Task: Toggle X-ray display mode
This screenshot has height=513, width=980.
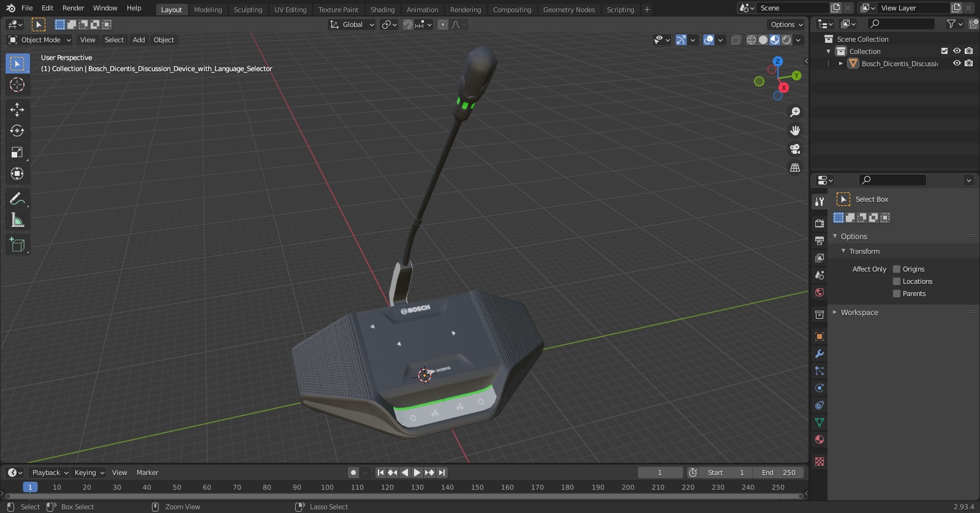Action: pos(736,40)
